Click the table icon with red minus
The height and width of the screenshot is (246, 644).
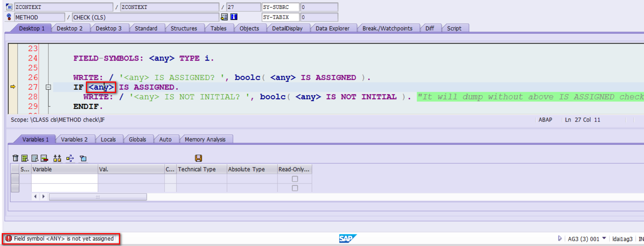click(x=44, y=158)
